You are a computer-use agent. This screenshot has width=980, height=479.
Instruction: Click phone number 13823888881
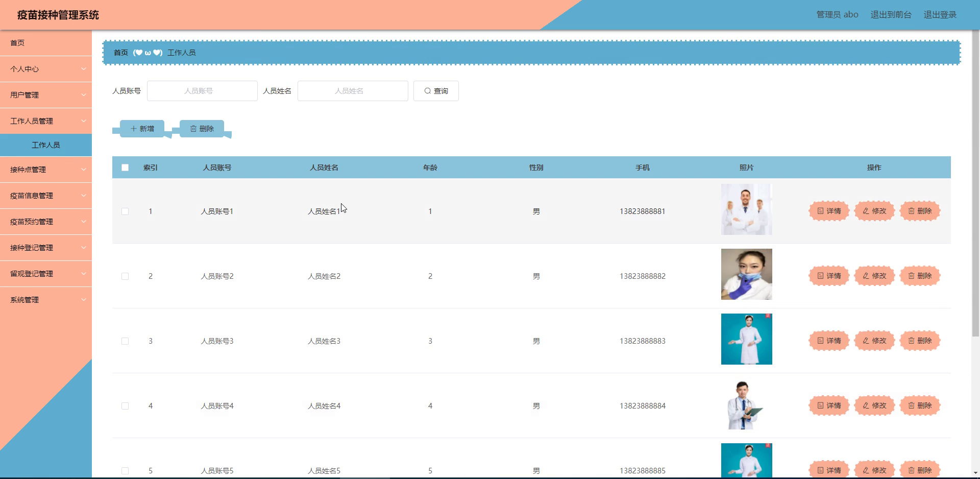pos(642,211)
